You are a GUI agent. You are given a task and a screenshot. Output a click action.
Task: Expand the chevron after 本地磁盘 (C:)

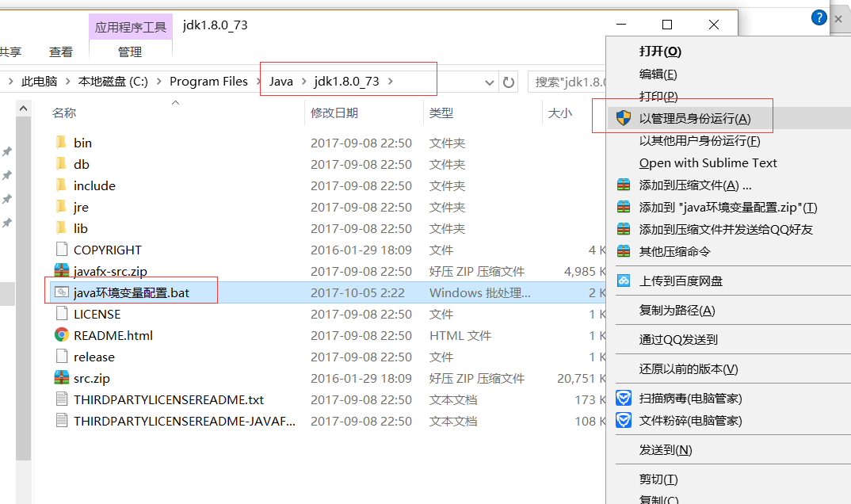159,82
